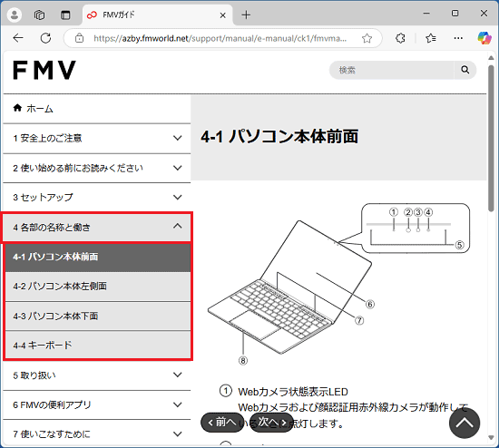The height and width of the screenshot is (448, 499).
Task: Open the tab actions menu icon
Action: coord(65,15)
